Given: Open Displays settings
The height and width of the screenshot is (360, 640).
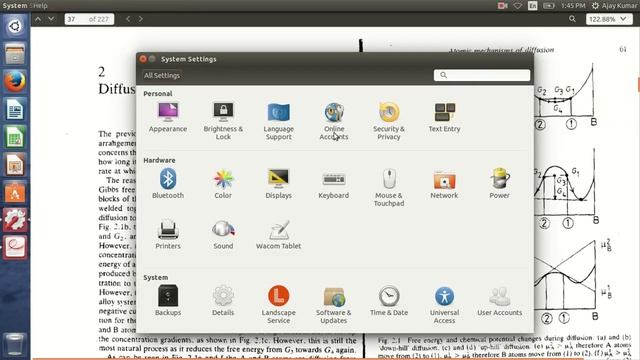Looking at the screenshot, I should click(278, 184).
